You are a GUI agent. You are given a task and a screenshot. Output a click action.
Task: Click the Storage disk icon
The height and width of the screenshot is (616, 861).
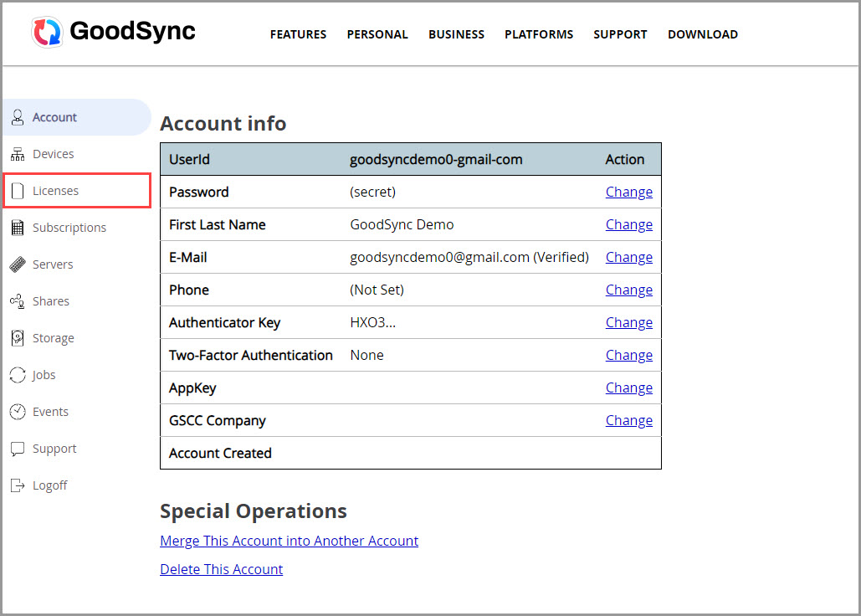(18, 338)
